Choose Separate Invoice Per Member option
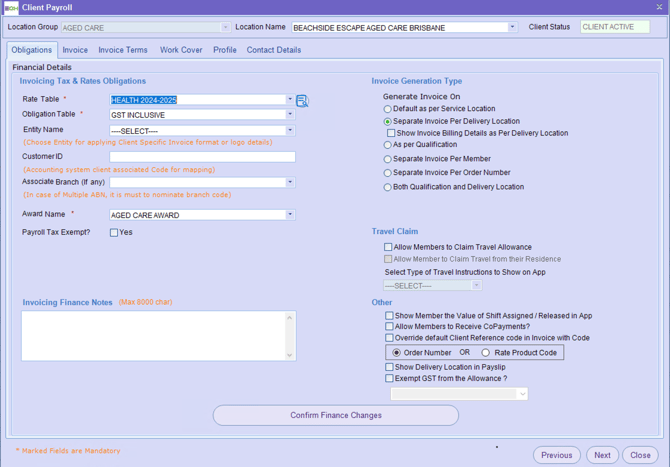This screenshot has height=467, width=670. click(388, 159)
